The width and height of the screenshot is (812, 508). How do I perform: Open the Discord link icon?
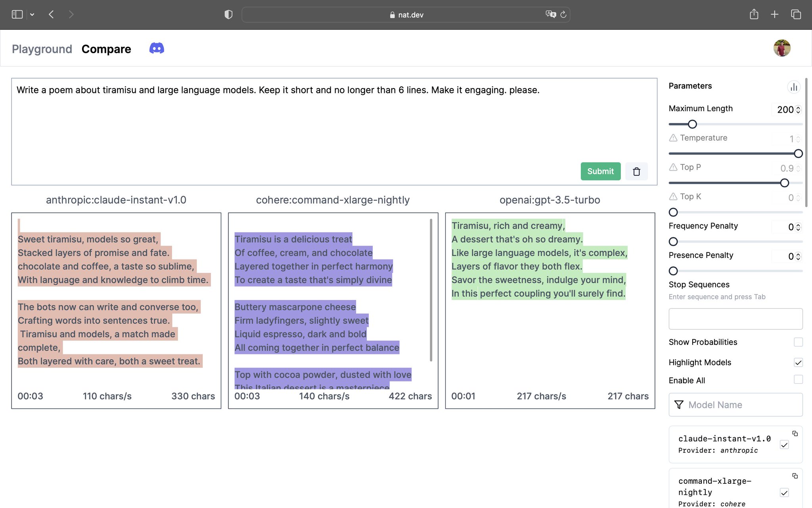point(157,48)
